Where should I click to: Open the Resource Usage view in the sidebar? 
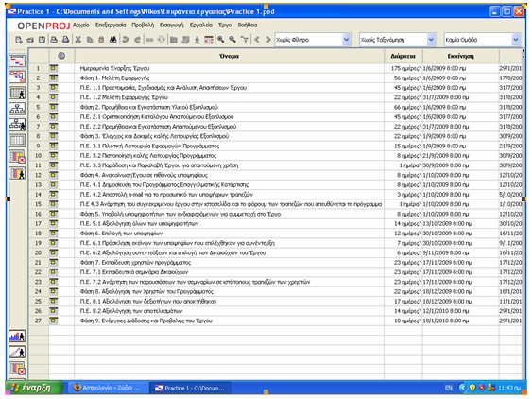pyautogui.click(x=17, y=173)
